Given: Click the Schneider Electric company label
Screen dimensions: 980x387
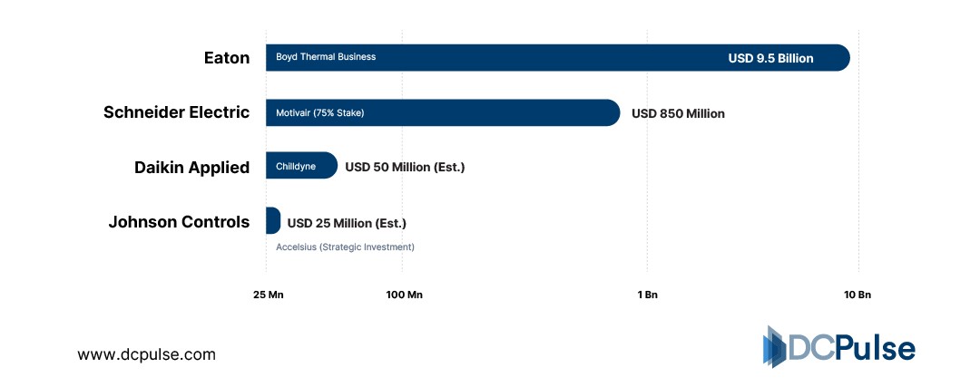Looking at the screenshot, I should [176, 112].
